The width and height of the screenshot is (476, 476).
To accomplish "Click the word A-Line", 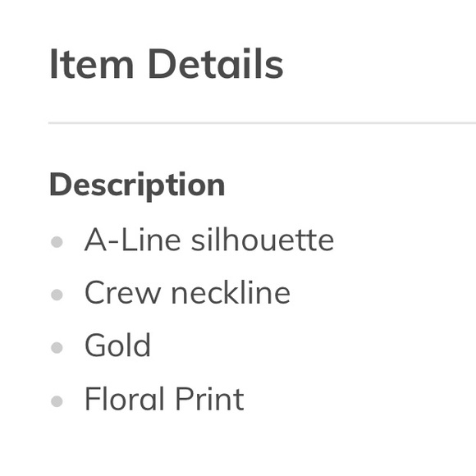I will click(x=133, y=240).
